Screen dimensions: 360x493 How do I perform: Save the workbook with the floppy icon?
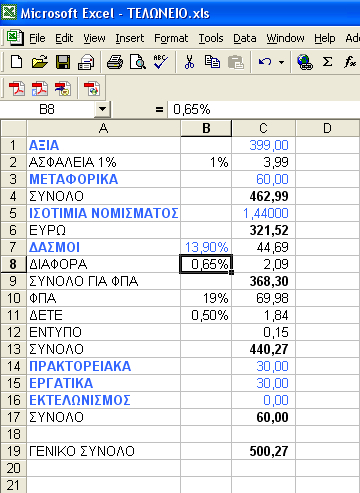click(x=63, y=62)
